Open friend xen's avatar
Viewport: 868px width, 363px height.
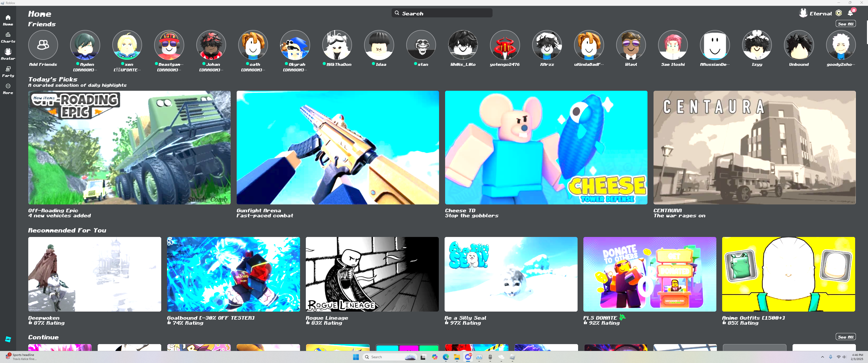127,45
